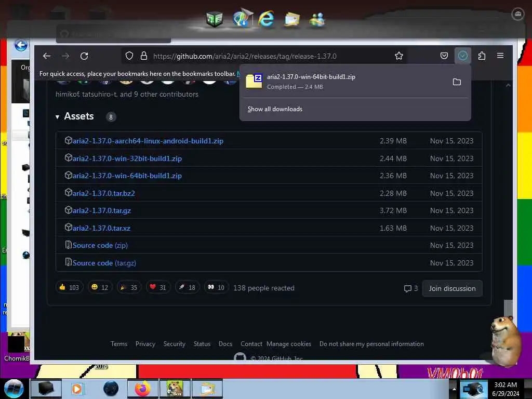Open tracking protection shield icon
This screenshot has height=399, width=532.
tap(129, 56)
